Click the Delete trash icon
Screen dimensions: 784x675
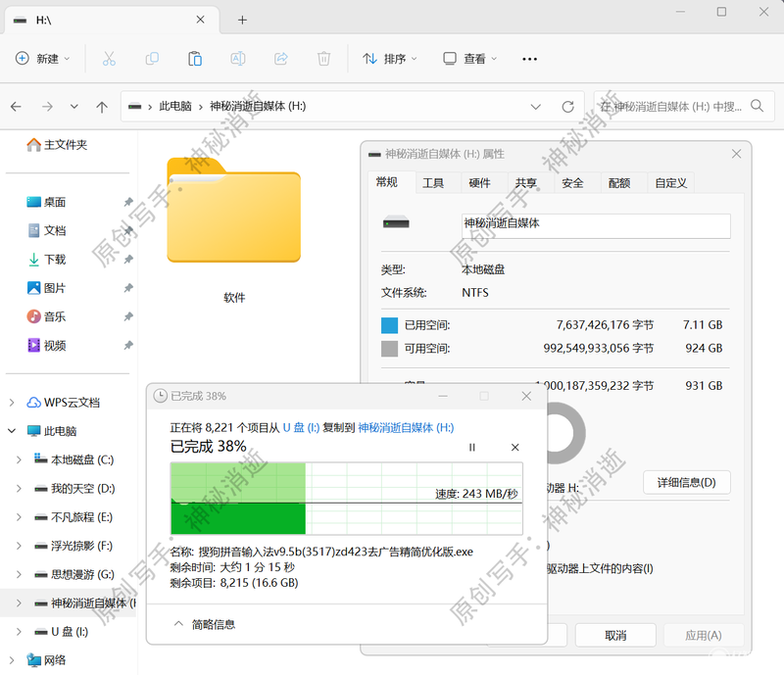point(324,59)
